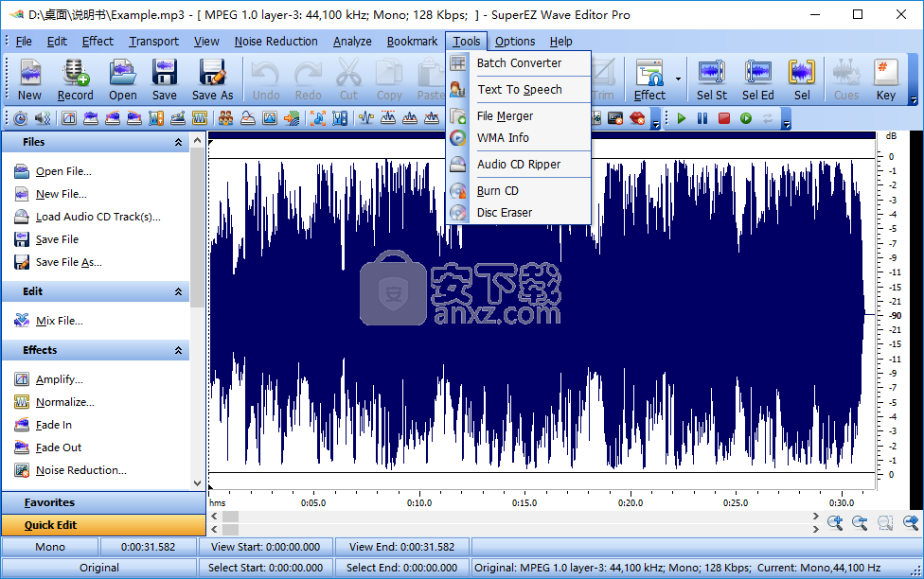Click the New File... link in Files panel

(61, 194)
